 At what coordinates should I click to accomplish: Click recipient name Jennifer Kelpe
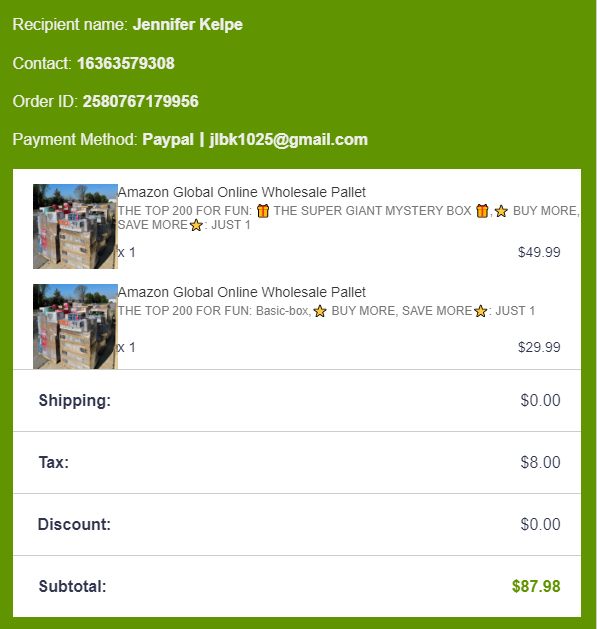click(188, 24)
